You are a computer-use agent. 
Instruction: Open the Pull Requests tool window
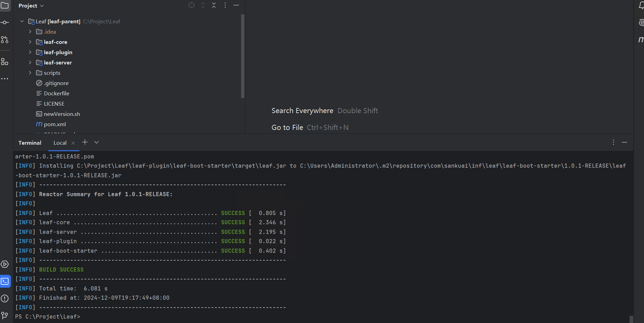coord(5,40)
